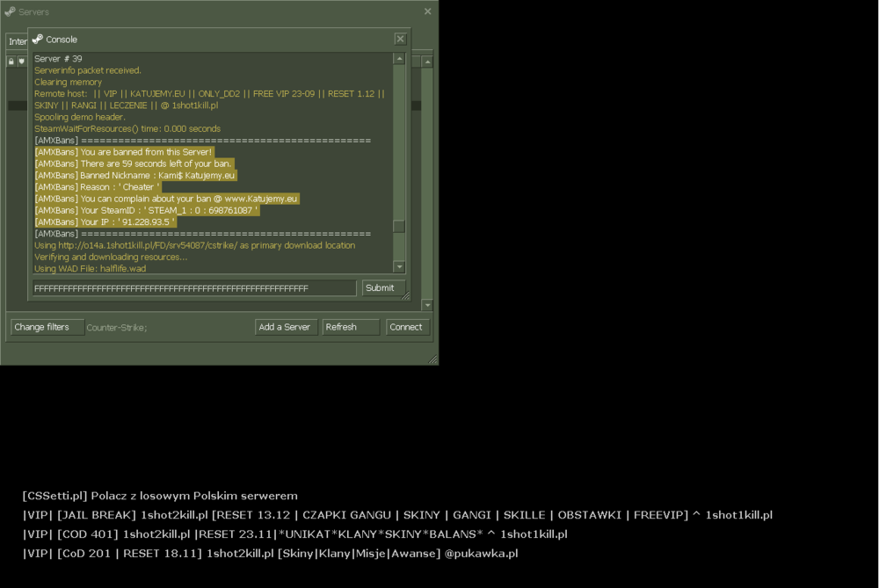Click the Steam icon in Console title bar
The height and width of the screenshot is (588, 879).
click(x=38, y=40)
